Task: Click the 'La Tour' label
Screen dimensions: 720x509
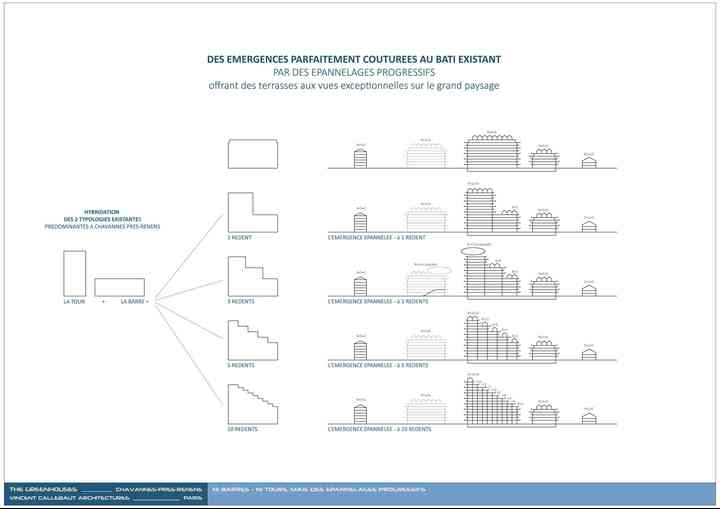Action: 74,301
